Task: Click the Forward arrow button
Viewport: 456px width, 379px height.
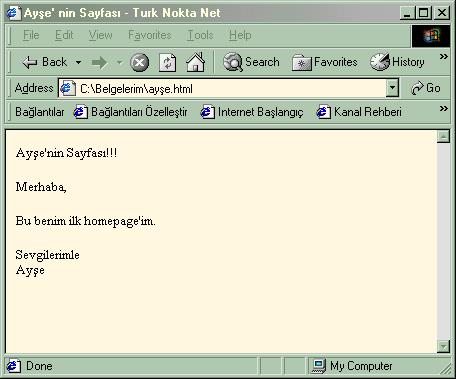Action: pyautogui.click(x=99, y=62)
